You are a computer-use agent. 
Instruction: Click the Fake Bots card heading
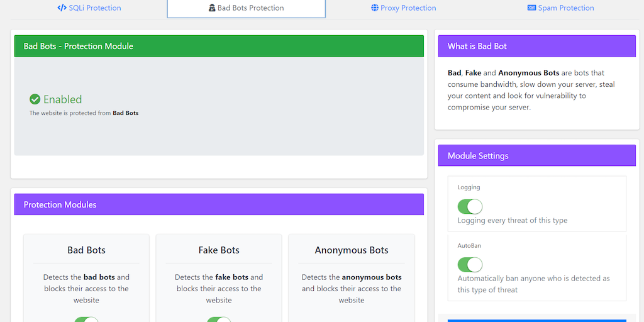(x=219, y=250)
